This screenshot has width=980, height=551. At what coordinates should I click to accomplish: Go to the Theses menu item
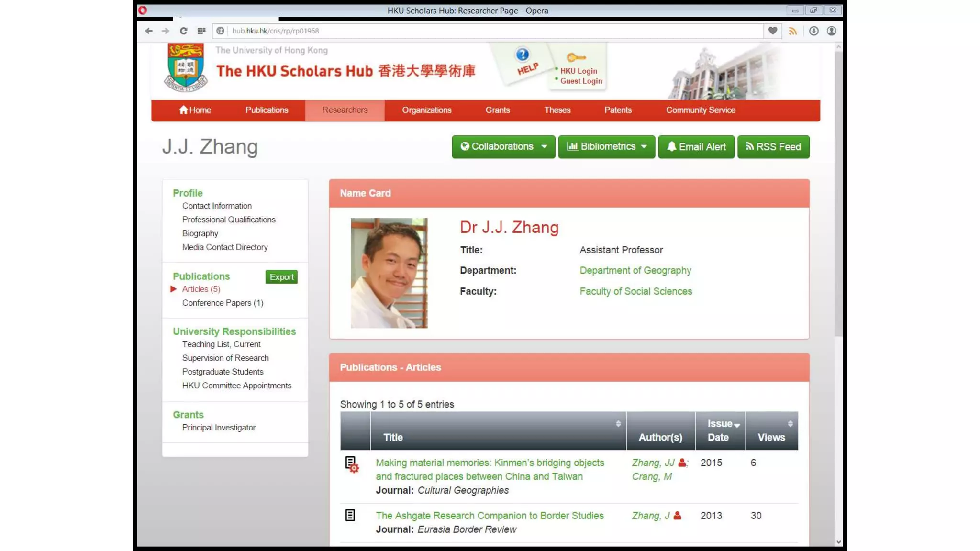[x=557, y=110]
